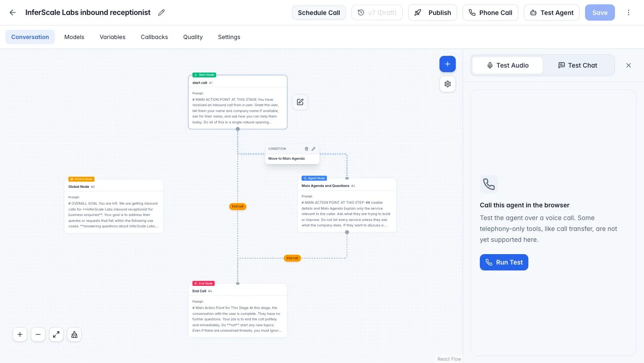Image resolution: width=644 pixels, height=363 pixels.
Task: Select the End Call node card
Action: pos(238,310)
